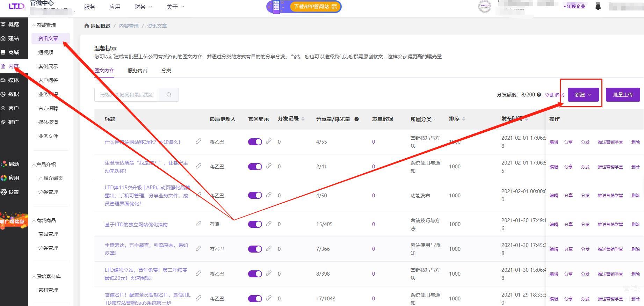Expand the 财务 menu in top navigation
Screen dimensions: 644x306
coord(143,7)
